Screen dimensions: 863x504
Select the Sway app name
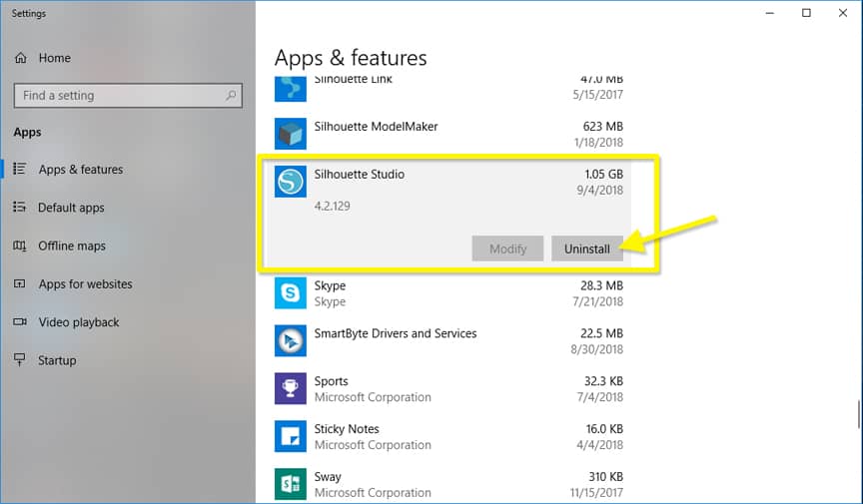coord(328,477)
